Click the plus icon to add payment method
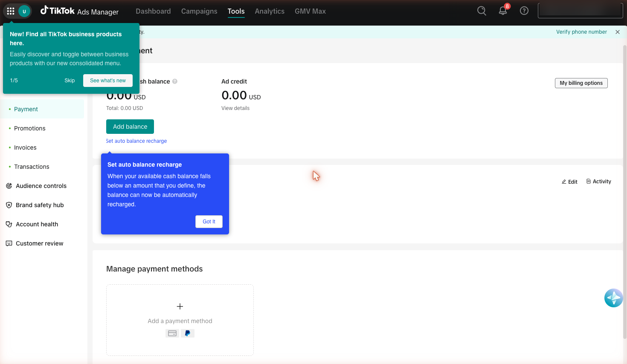This screenshot has height=364, width=627. [180, 306]
